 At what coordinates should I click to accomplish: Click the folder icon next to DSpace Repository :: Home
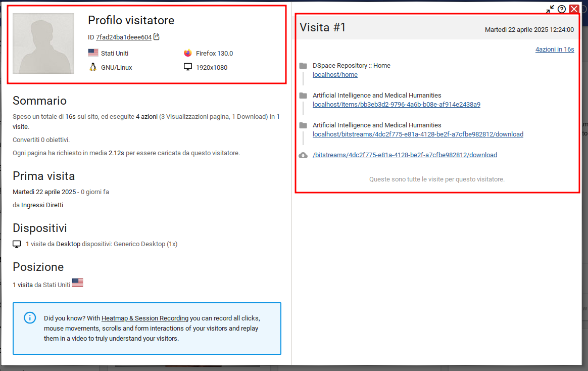(303, 66)
